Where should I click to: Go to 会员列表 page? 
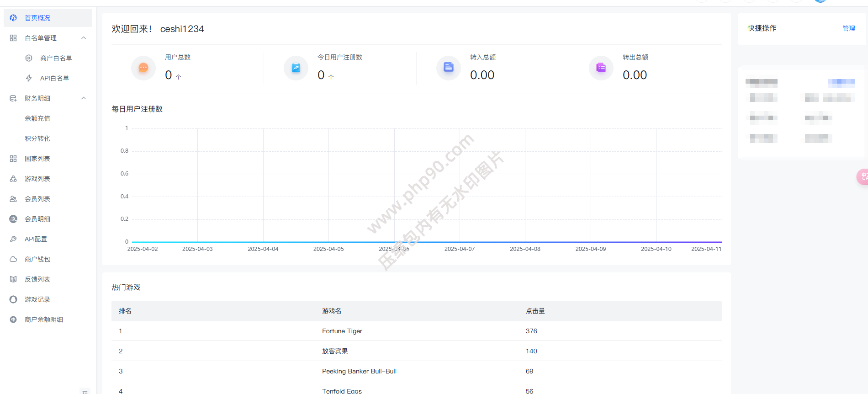[37, 199]
